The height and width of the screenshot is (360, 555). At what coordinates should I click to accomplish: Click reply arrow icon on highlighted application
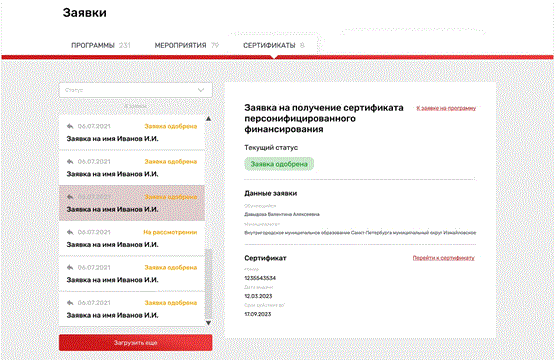tap(70, 197)
